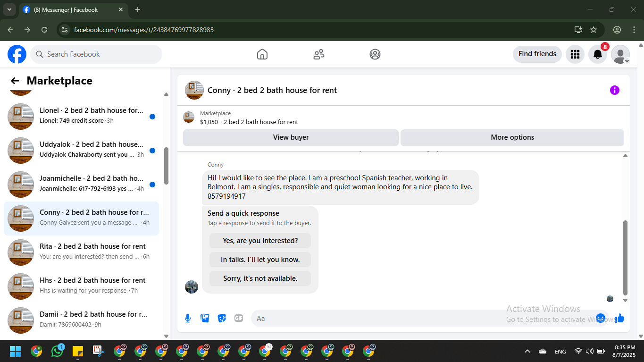
Task: Click the conversation list scrollbar thumb
Action: click(166, 166)
